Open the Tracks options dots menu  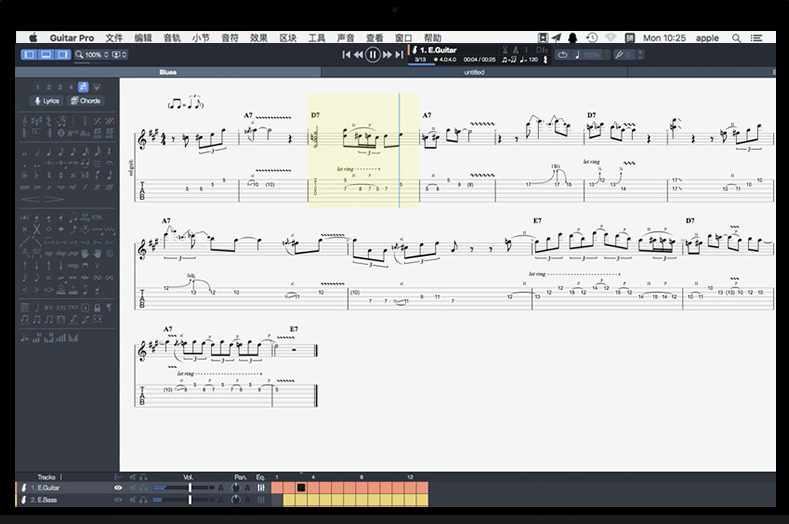click(x=61, y=477)
